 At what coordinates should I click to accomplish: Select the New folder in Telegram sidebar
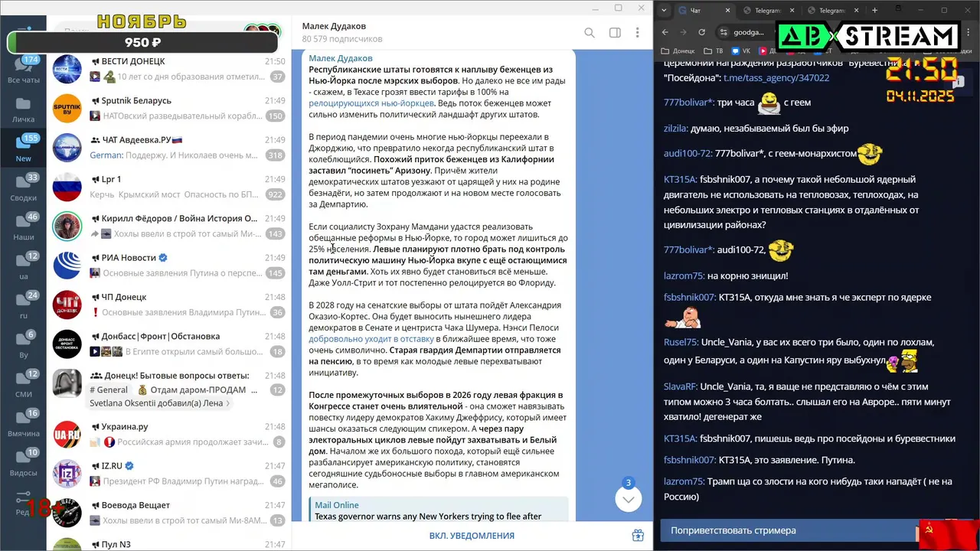[x=23, y=148]
